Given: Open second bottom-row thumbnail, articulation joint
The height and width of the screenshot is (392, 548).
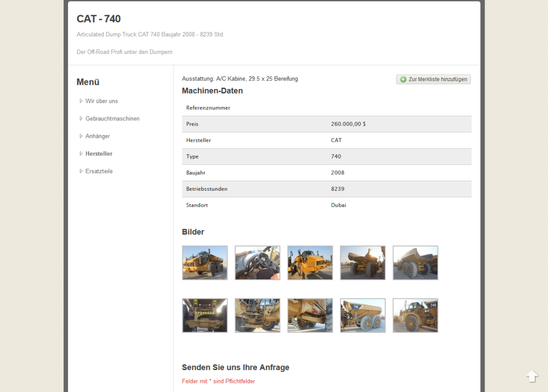Looking at the screenshot, I should [x=258, y=315].
